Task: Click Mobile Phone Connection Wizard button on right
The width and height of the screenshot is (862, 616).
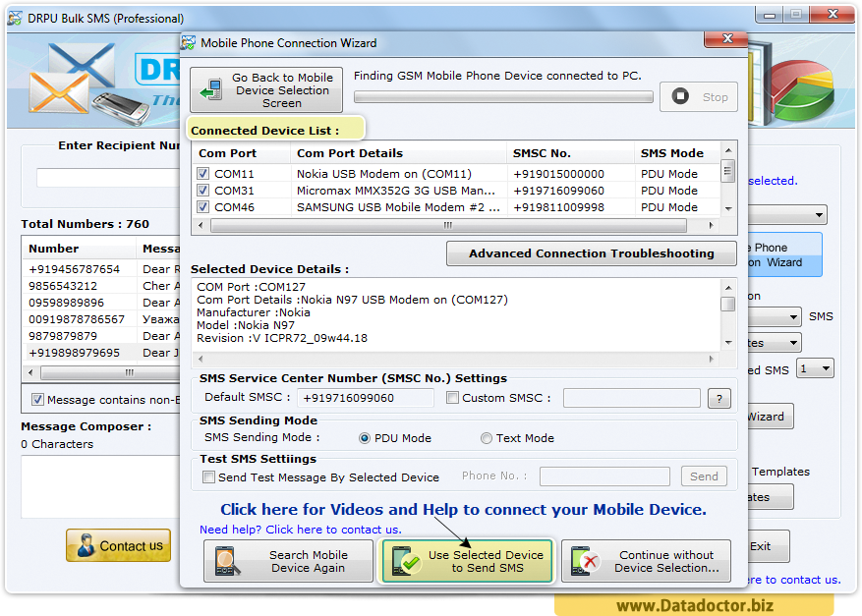Action: point(784,255)
